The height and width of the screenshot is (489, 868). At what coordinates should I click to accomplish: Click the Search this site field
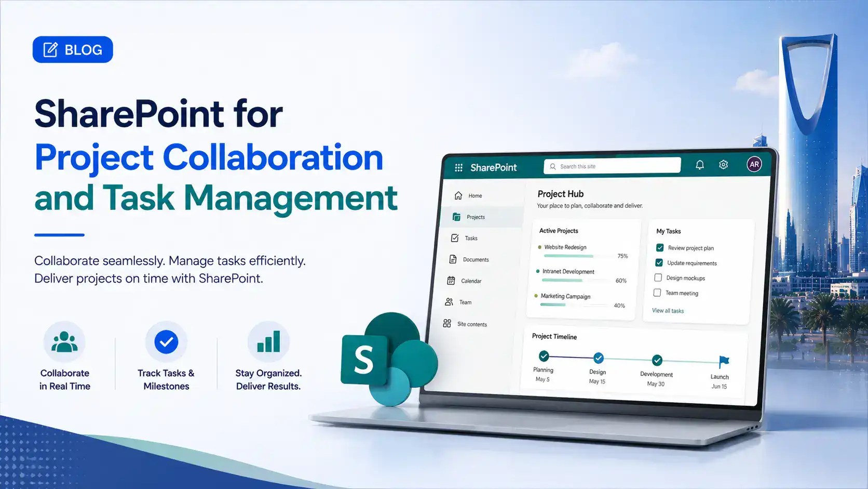click(x=612, y=166)
